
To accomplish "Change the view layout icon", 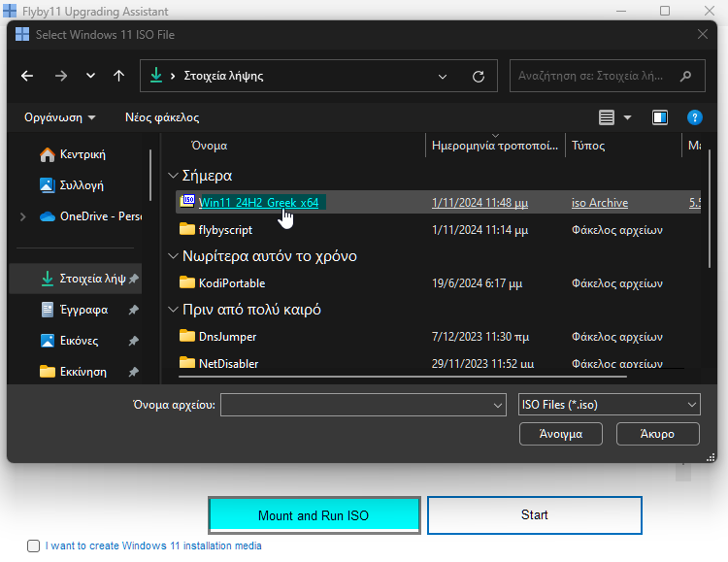I will coord(607,117).
